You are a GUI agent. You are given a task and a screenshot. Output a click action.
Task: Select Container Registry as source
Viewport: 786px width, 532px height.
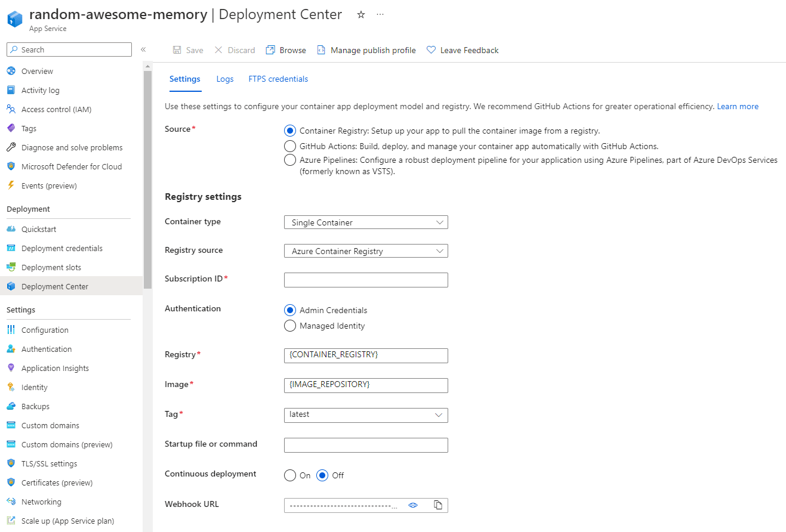tap(290, 131)
